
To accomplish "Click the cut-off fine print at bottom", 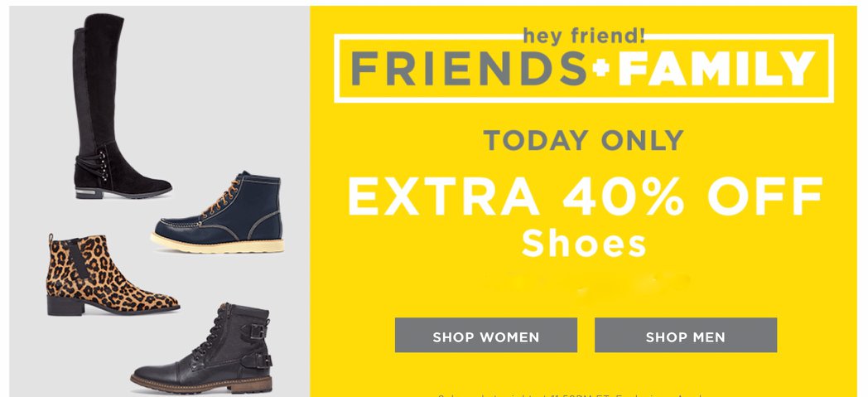I will click(570, 395).
